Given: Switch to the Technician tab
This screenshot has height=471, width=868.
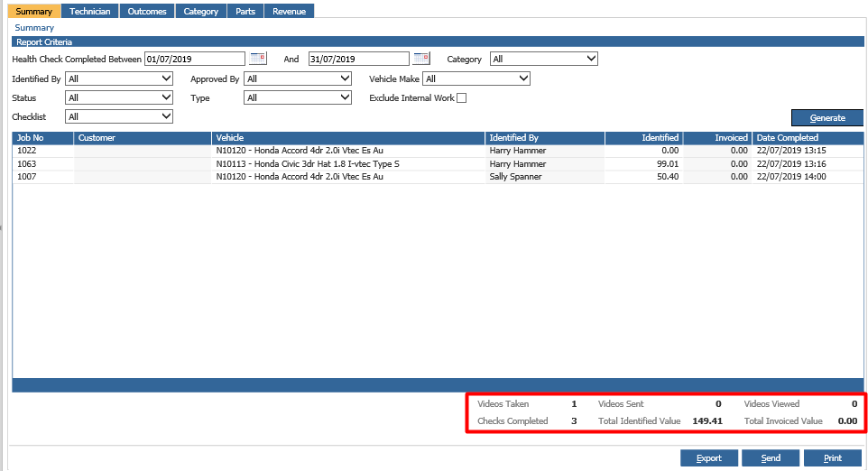Looking at the screenshot, I should [89, 11].
